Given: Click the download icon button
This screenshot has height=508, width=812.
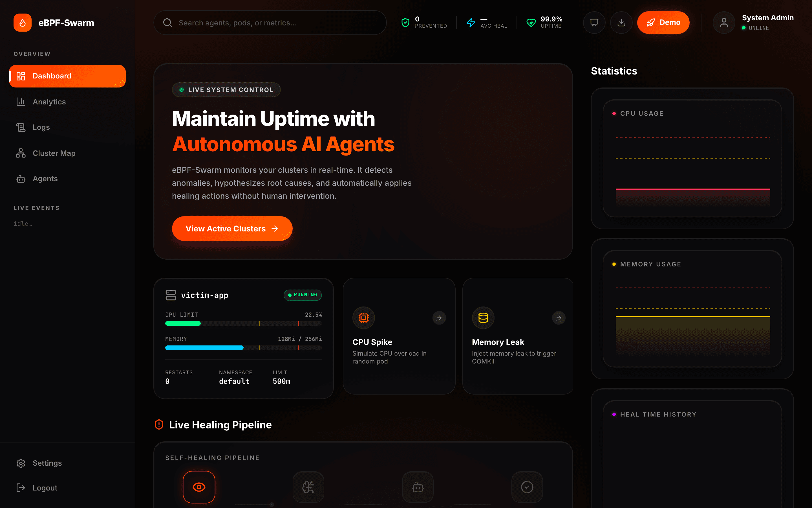Looking at the screenshot, I should (621, 23).
